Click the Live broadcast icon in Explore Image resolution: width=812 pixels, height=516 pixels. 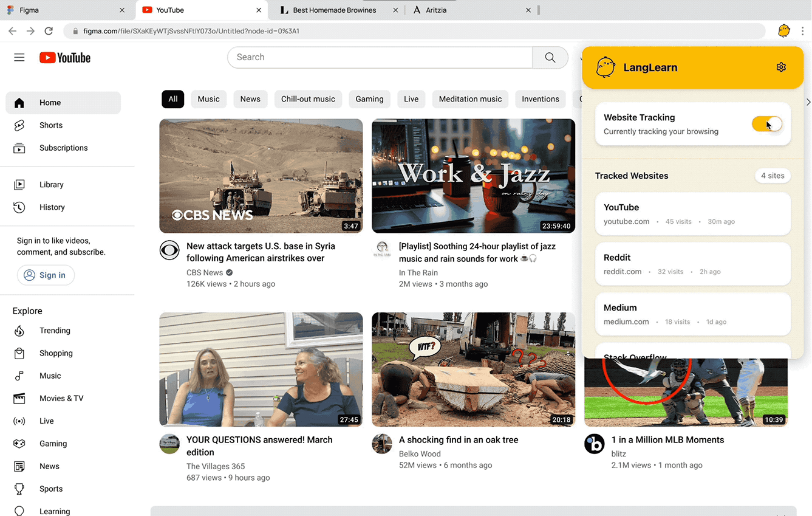19,421
